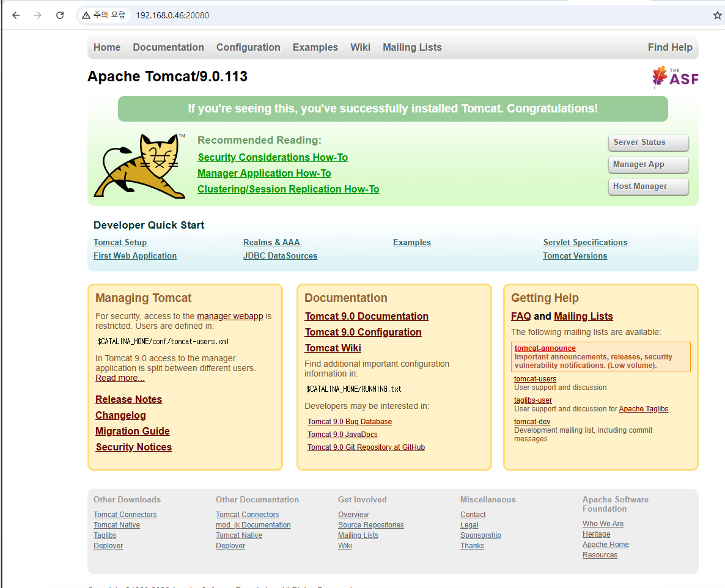The width and height of the screenshot is (725, 588).
Task: Open Tomcat 9.0 Git Repository at GitHub
Action: click(366, 447)
